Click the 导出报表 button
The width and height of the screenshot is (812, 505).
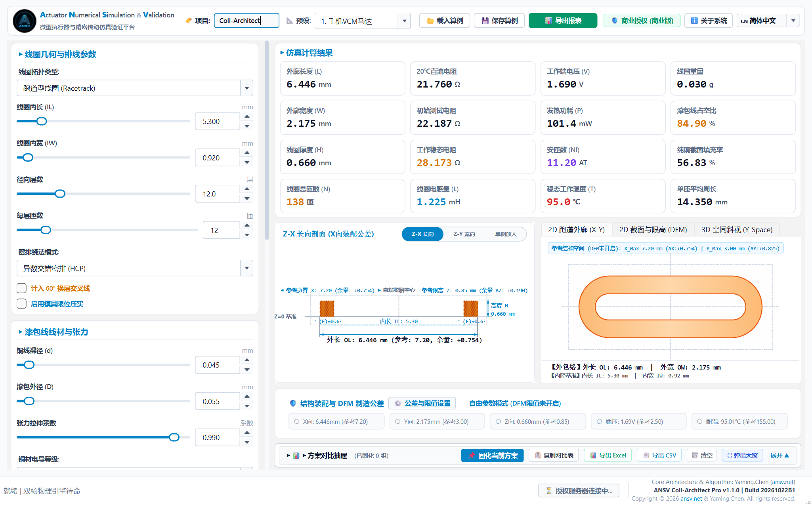point(563,21)
